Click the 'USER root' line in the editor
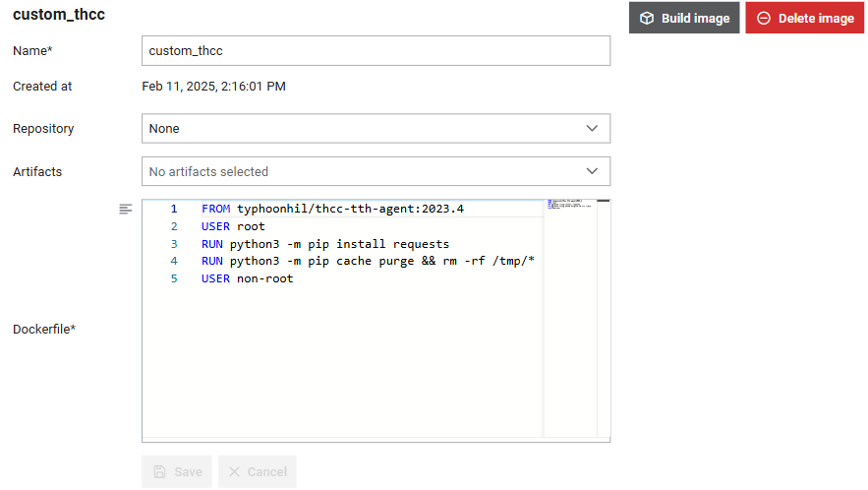 (233, 226)
